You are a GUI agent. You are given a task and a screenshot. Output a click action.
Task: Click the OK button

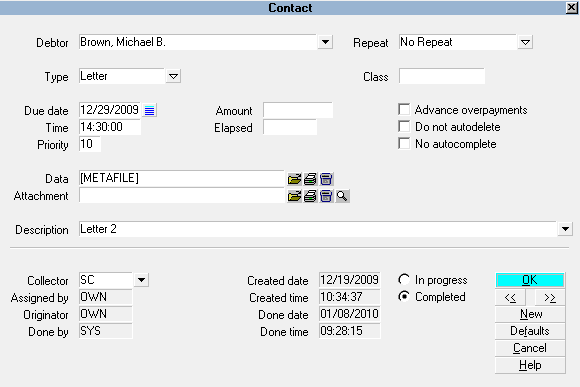click(x=530, y=280)
